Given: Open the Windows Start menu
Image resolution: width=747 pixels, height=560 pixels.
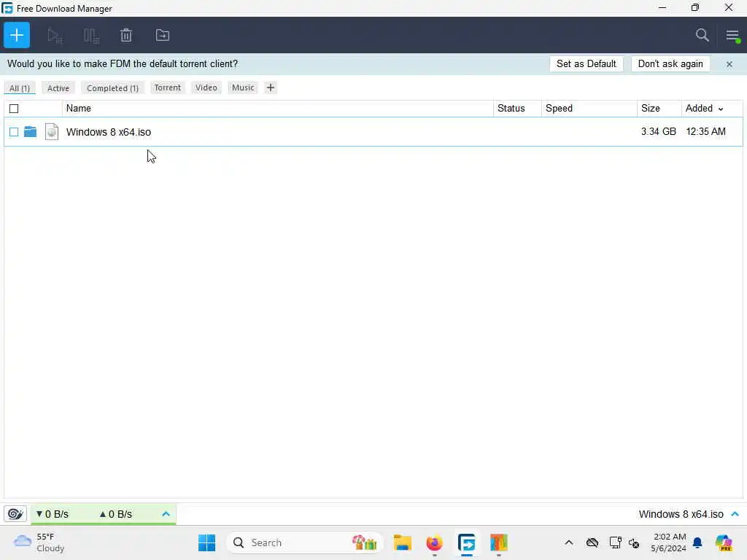Looking at the screenshot, I should point(206,542).
